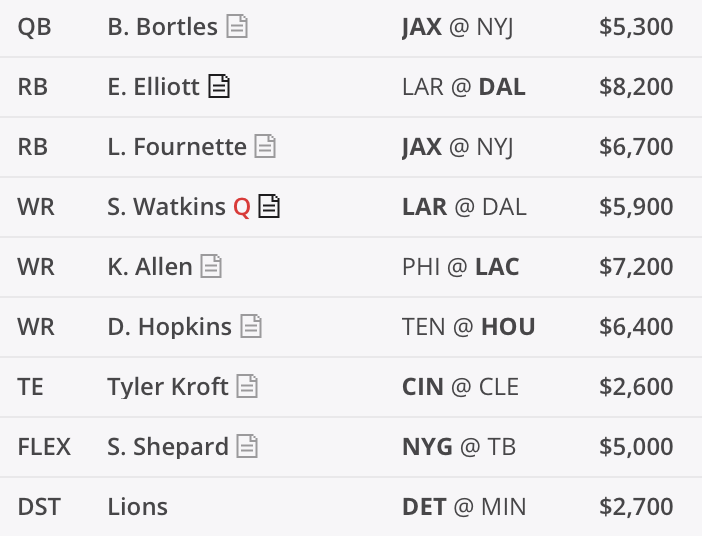Click the NYG @ TB matchup

point(458,447)
